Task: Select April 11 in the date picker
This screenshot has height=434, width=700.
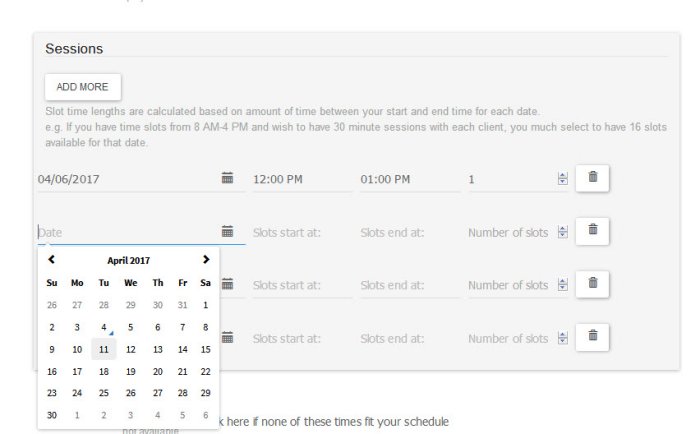Action: pyautogui.click(x=104, y=349)
